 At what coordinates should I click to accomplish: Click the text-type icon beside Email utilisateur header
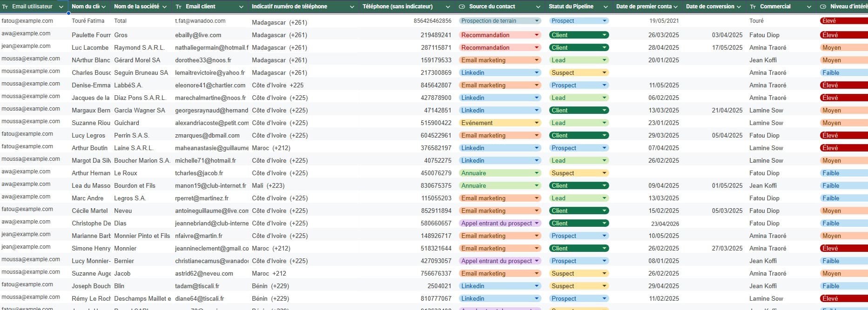(5, 7)
